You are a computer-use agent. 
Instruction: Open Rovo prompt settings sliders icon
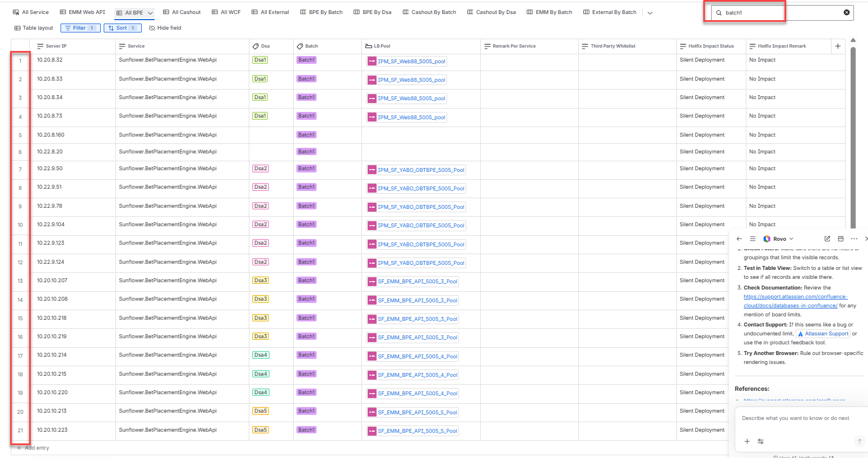click(x=760, y=441)
